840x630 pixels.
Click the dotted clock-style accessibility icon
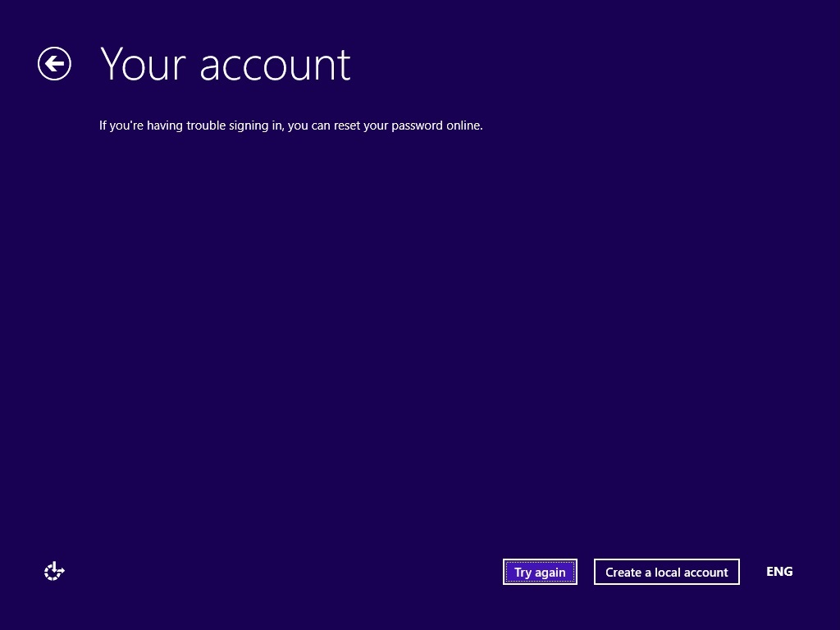(54, 572)
